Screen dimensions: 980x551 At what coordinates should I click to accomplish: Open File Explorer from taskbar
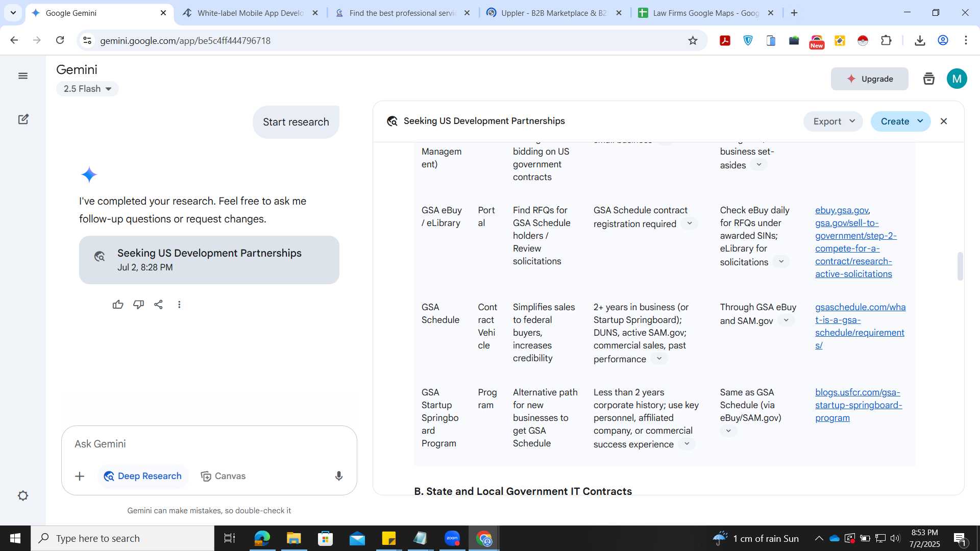(293, 538)
